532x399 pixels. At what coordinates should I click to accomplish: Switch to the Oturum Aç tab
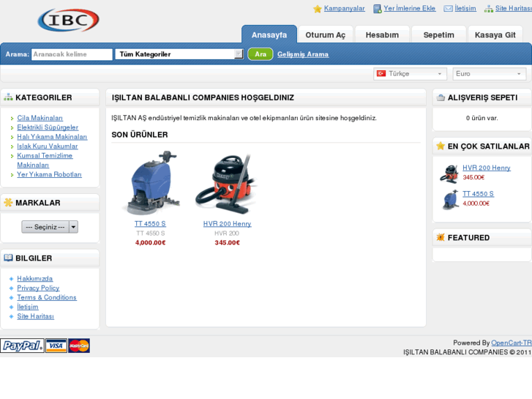[x=326, y=34]
